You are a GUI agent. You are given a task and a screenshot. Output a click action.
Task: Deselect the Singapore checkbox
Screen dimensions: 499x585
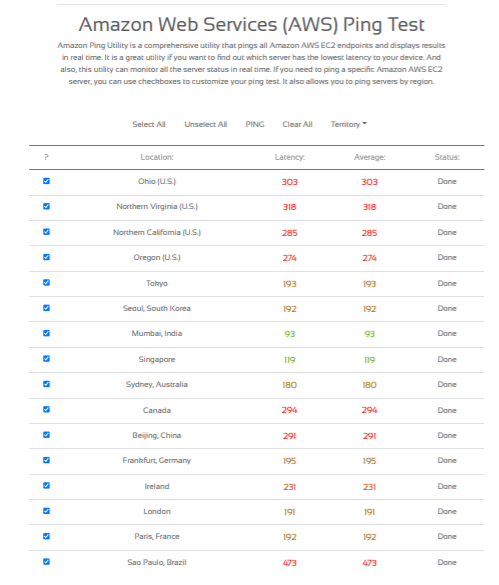[x=46, y=359]
